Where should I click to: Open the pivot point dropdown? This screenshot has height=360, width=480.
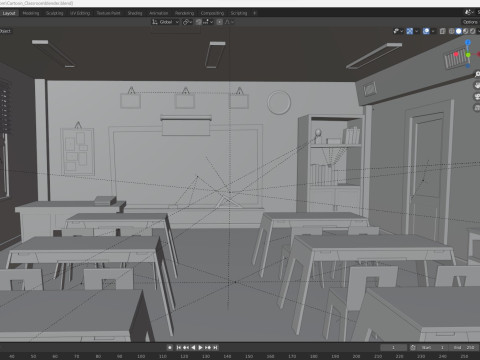click(187, 22)
